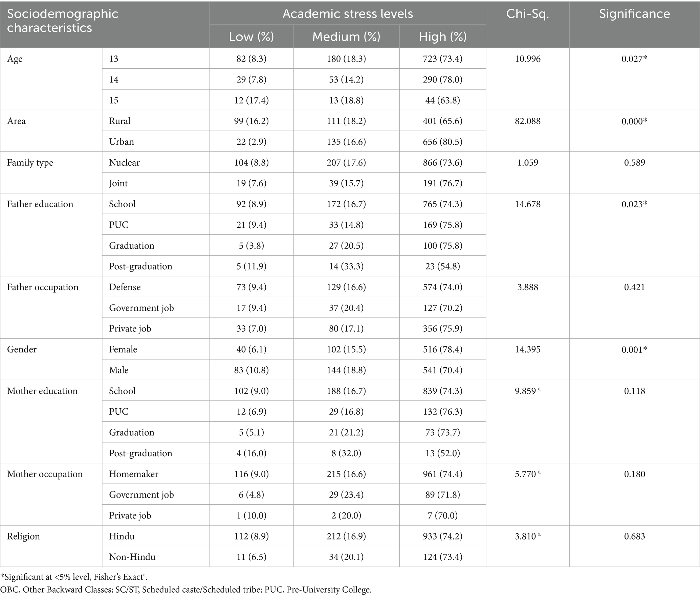Click the 'Family type' row label

(x=30, y=163)
